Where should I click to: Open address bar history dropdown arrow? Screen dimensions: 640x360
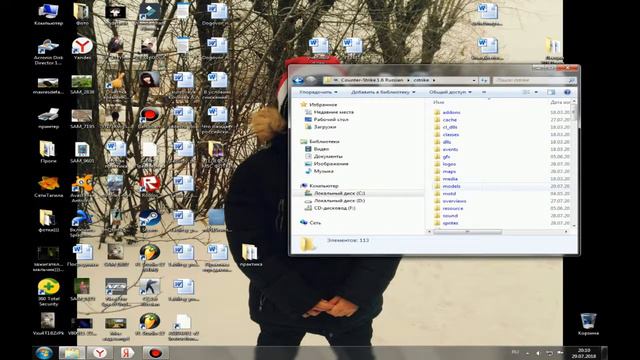click(474, 80)
